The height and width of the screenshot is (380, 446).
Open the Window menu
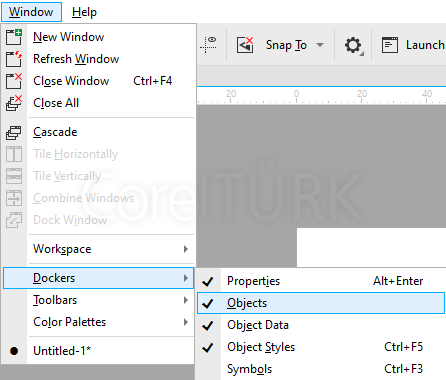31,12
